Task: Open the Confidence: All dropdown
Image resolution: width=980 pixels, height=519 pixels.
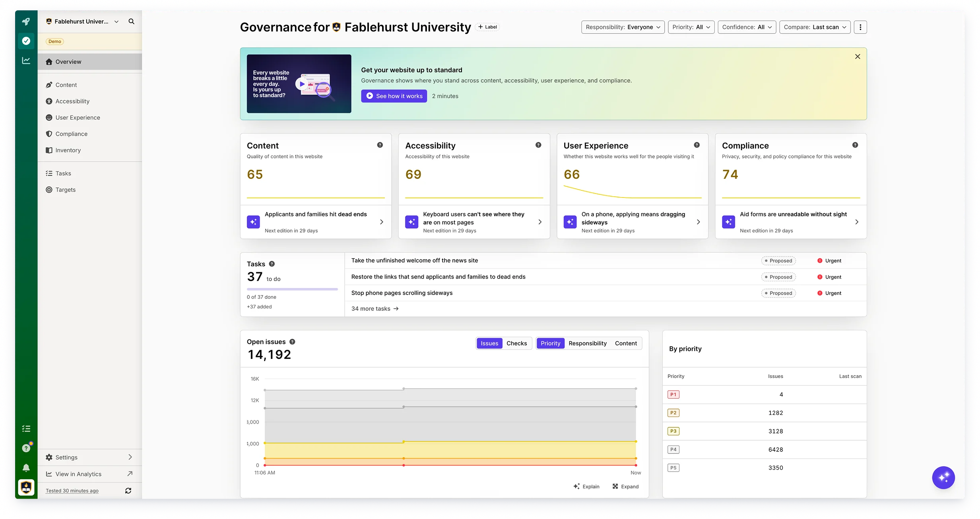Action: (747, 27)
